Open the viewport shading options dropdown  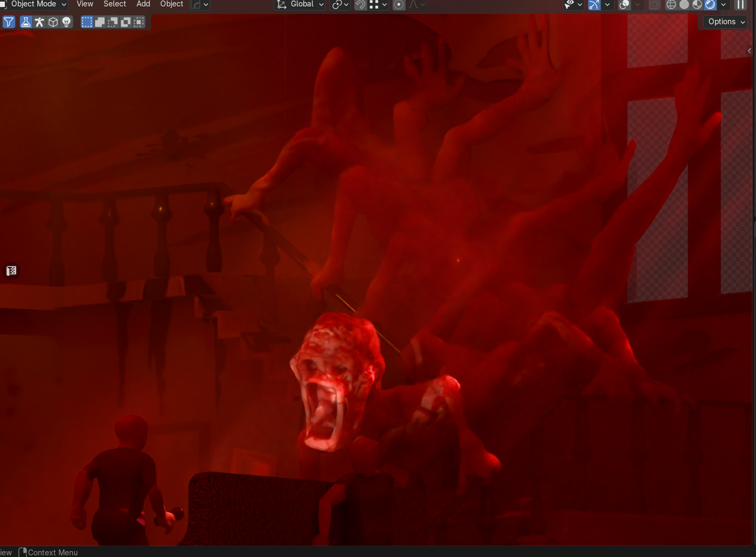click(x=724, y=4)
